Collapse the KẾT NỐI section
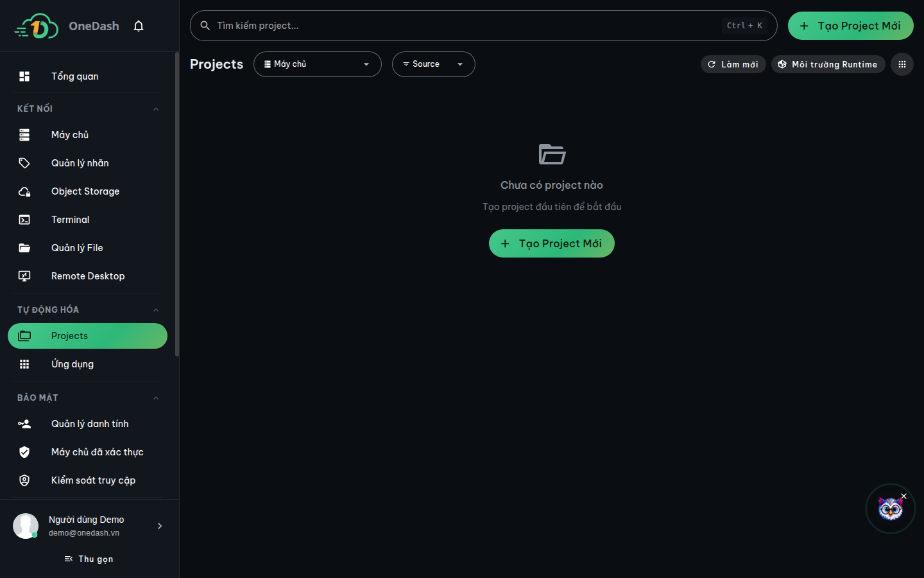This screenshot has height=578, width=924. point(156,109)
